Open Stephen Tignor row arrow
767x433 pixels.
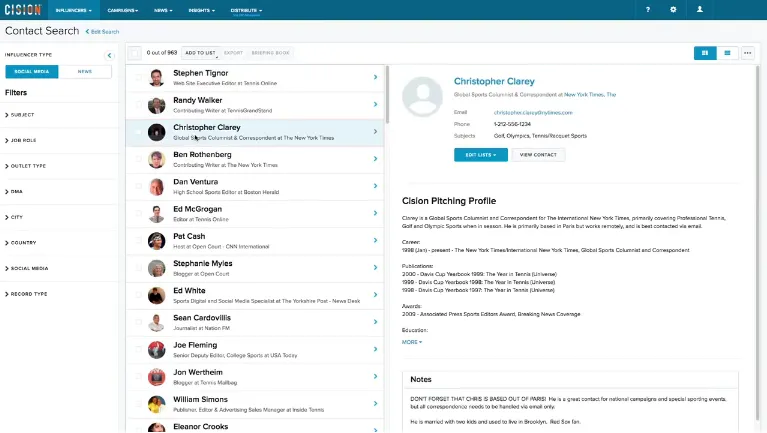click(x=375, y=77)
